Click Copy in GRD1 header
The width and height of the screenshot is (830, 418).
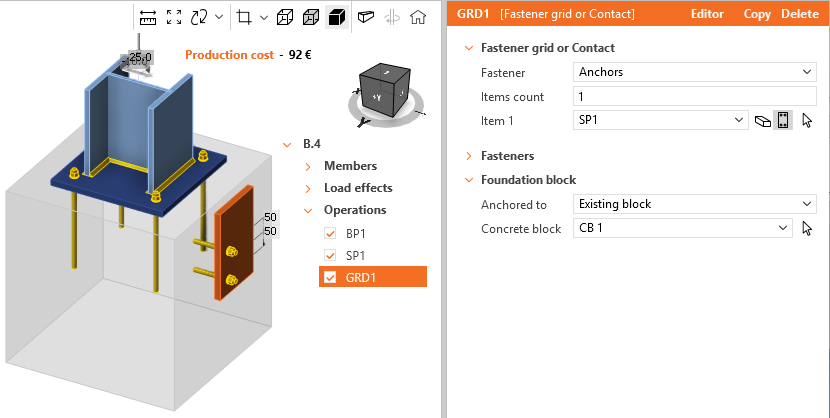[757, 14]
